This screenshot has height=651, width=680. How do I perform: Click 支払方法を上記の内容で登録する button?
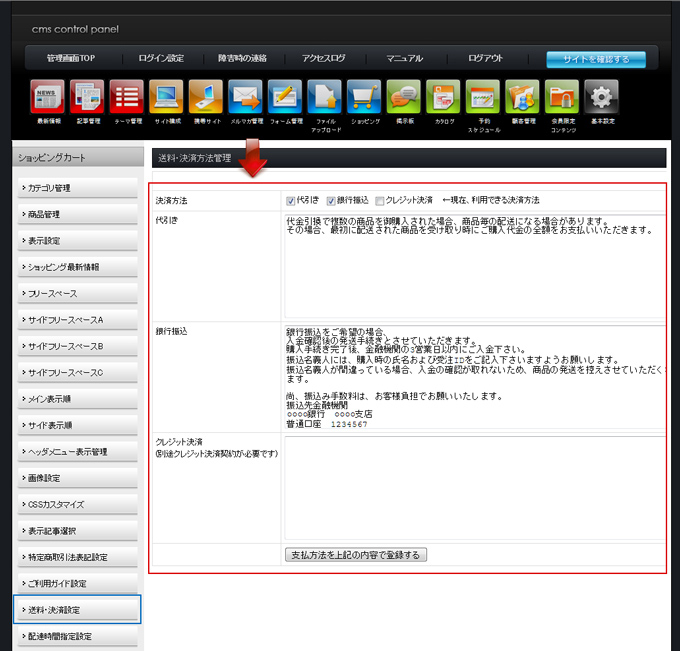(356, 554)
